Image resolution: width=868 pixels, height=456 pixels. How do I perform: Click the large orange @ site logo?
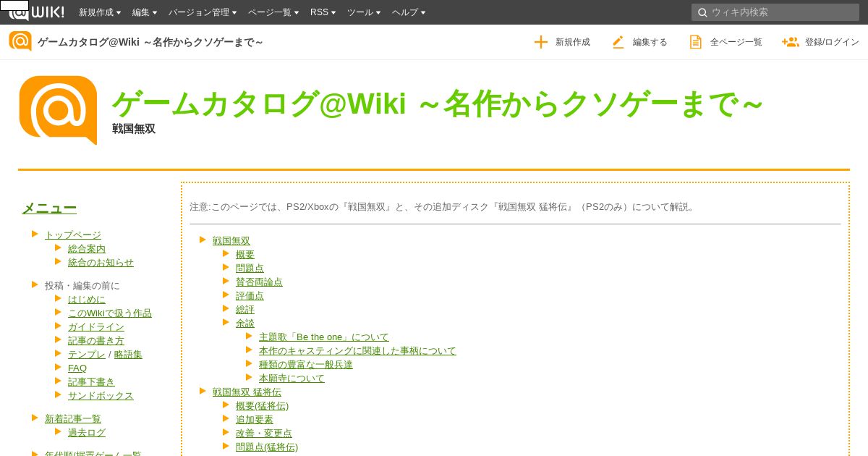58,110
